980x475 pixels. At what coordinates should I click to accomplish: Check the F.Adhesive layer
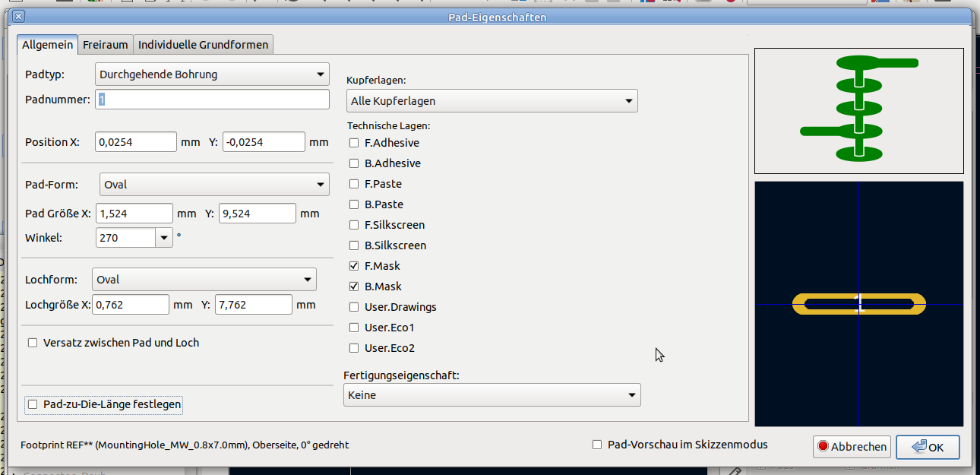pyautogui.click(x=354, y=143)
